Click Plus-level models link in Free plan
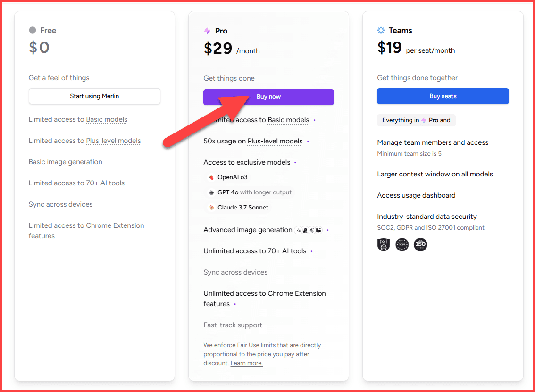535x392 pixels. [113, 141]
